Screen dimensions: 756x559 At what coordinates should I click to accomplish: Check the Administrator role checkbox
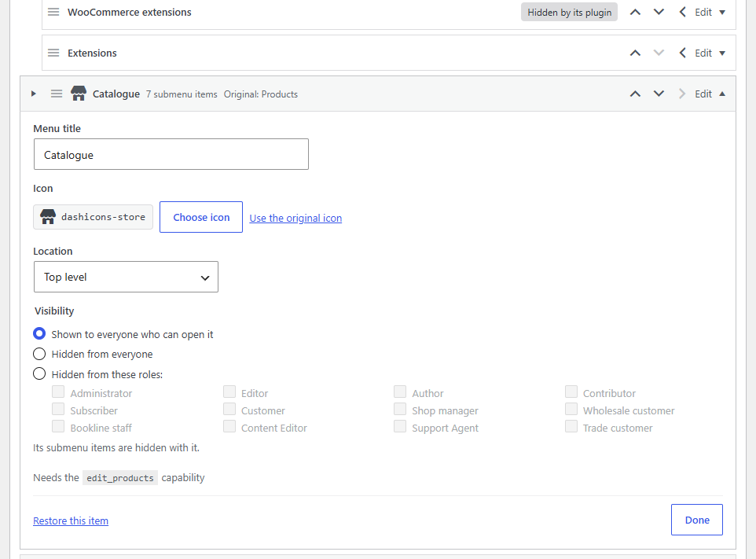58,392
